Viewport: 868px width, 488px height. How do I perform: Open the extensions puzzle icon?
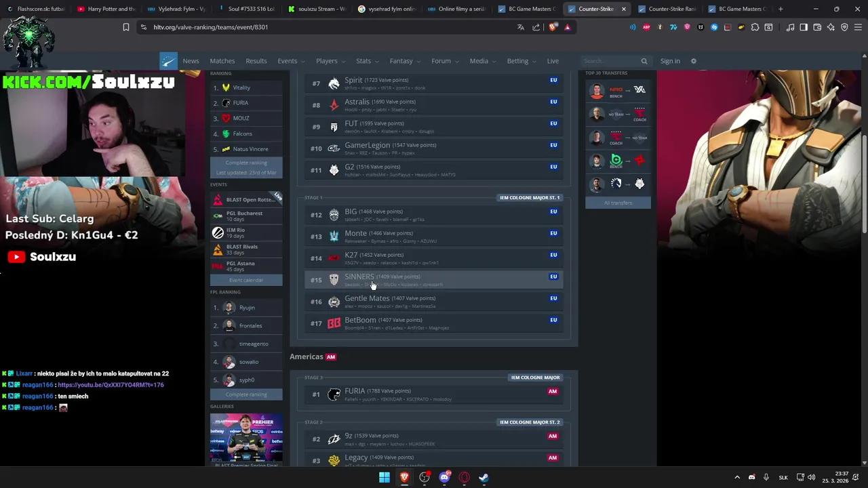pos(755,27)
